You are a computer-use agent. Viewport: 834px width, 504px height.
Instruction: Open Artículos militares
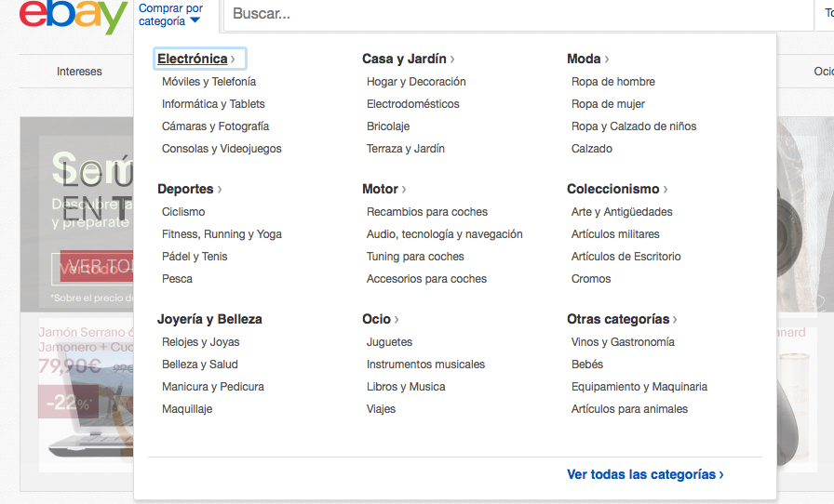click(615, 234)
